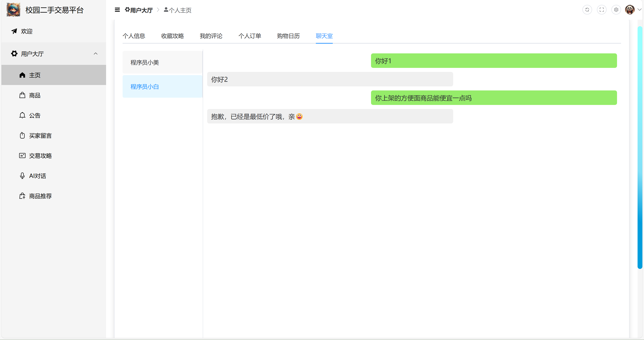Open 商品 shopping bag menu item
The image size is (644, 340).
point(34,95)
